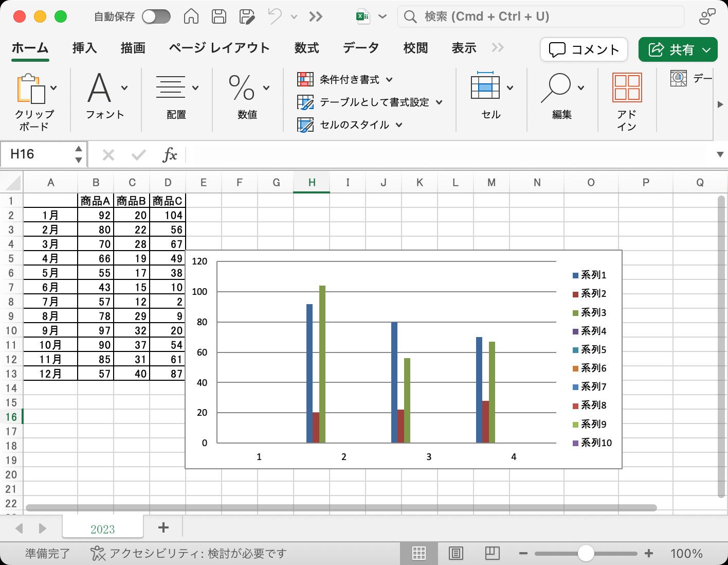728x565 pixels.
Task: Open the Font group icon
Action: [99, 88]
